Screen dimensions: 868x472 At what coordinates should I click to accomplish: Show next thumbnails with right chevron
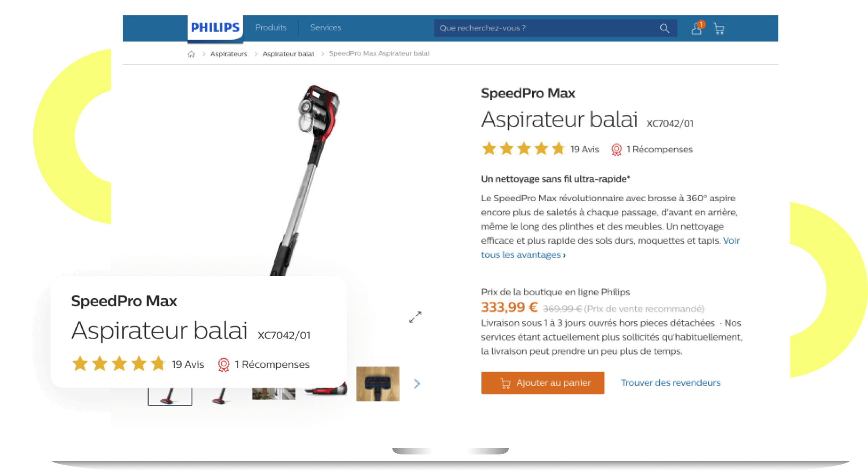coord(417,384)
